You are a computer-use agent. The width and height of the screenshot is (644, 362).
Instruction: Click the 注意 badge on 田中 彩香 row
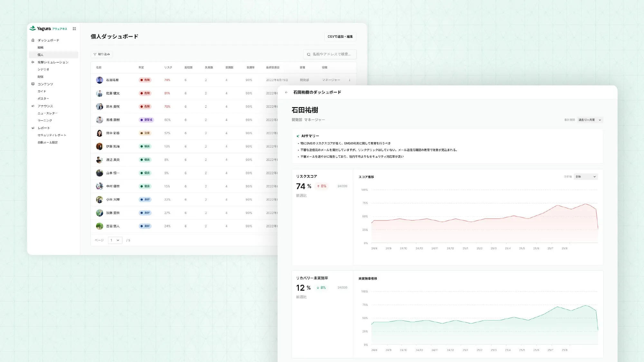145,133
